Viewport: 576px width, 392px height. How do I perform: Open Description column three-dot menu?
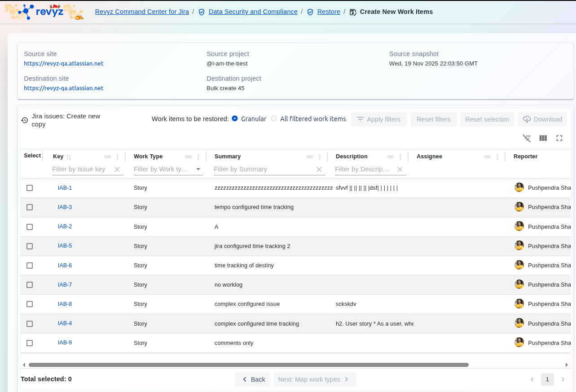400,157
